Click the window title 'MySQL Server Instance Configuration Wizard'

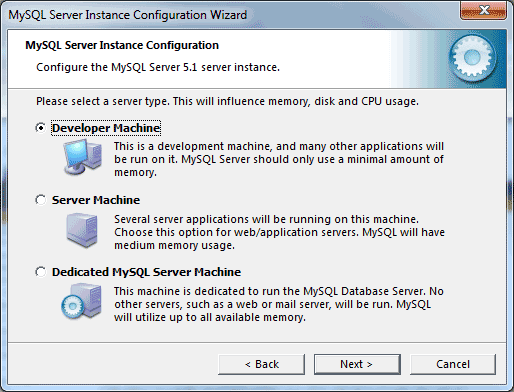(x=128, y=15)
